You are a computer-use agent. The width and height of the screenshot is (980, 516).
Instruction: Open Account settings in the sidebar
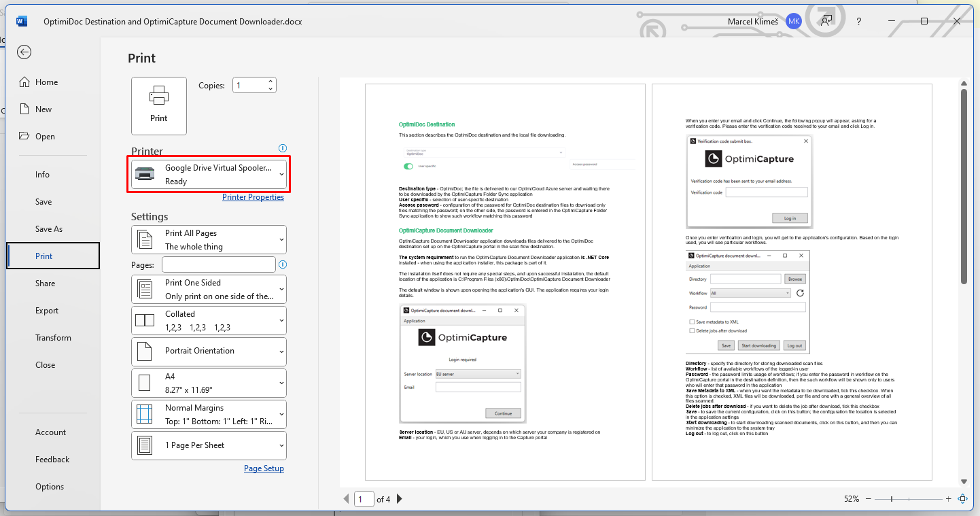click(x=53, y=432)
